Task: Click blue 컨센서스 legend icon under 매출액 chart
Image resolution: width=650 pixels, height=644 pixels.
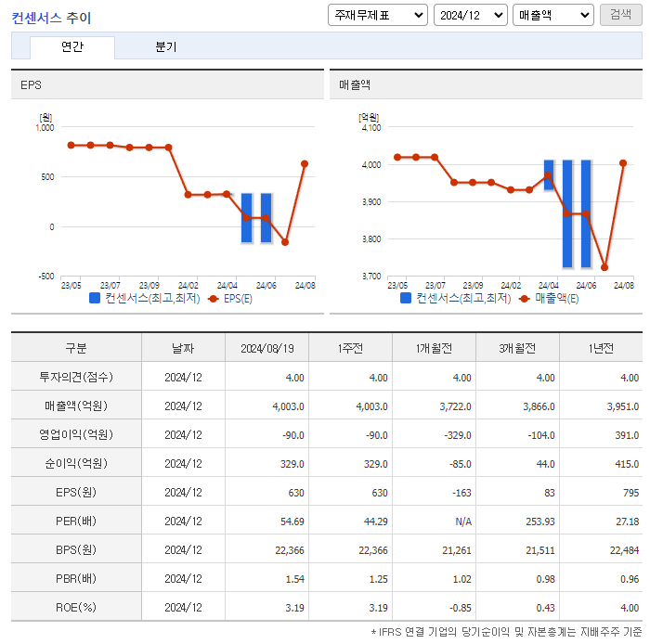Action: 406,298
